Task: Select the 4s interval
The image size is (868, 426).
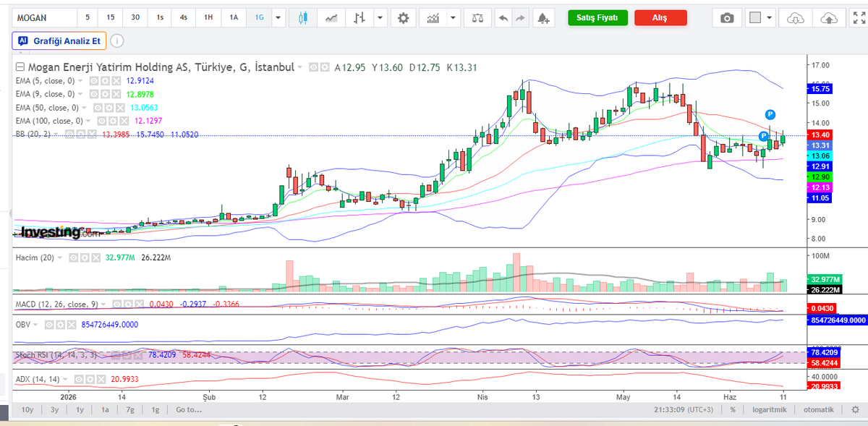Action: tap(184, 18)
